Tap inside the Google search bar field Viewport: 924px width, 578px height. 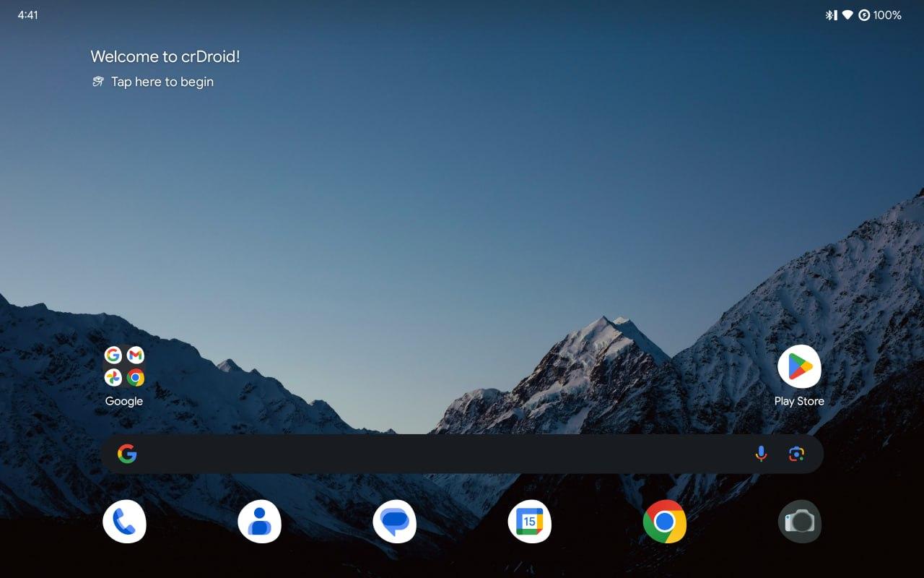[x=462, y=454]
